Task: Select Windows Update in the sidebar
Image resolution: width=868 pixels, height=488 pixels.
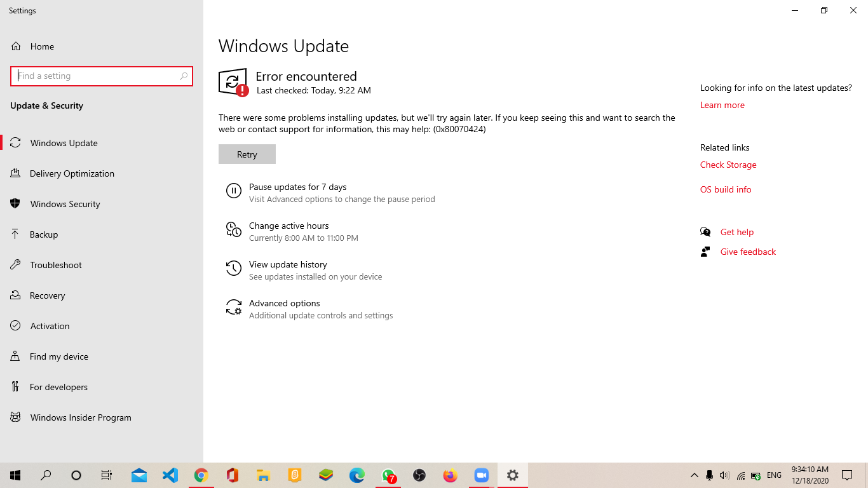Action: click(x=102, y=143)
